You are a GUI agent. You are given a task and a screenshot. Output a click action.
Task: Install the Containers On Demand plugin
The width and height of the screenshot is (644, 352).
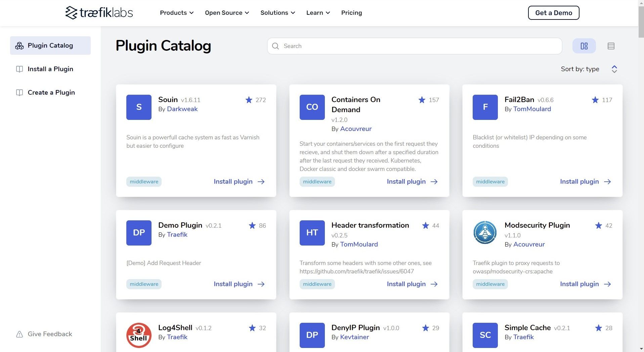pyautogui.click(x=413, y=182)
